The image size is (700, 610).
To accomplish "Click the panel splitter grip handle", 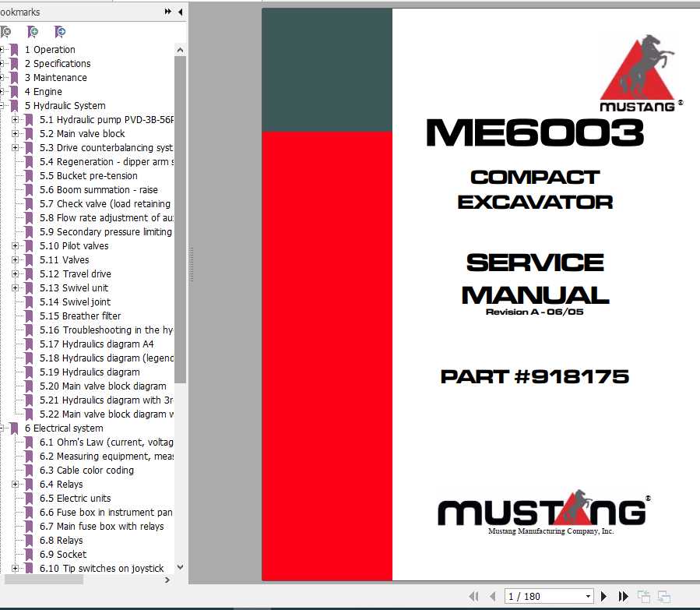I will tap(192, 264).
